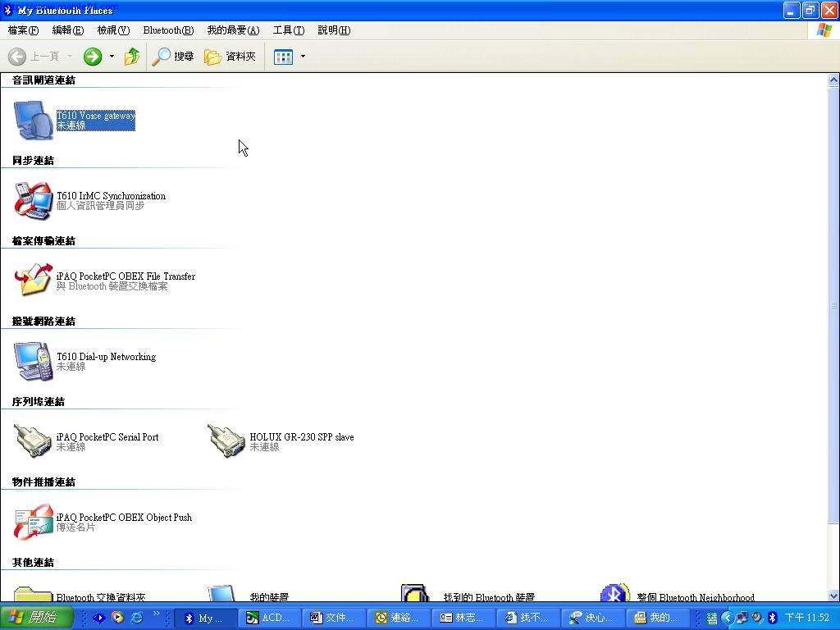Open the Bluetooth(B) menu

click(x=168, y=30)
